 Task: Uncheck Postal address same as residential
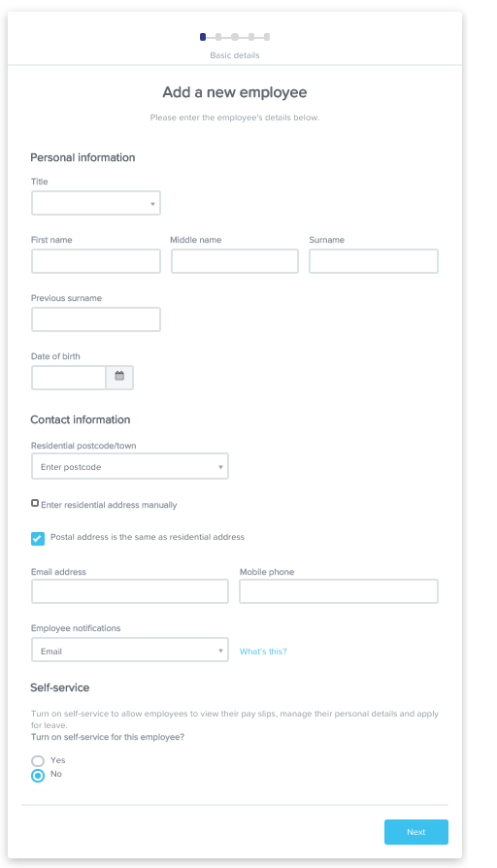(38, 538)
